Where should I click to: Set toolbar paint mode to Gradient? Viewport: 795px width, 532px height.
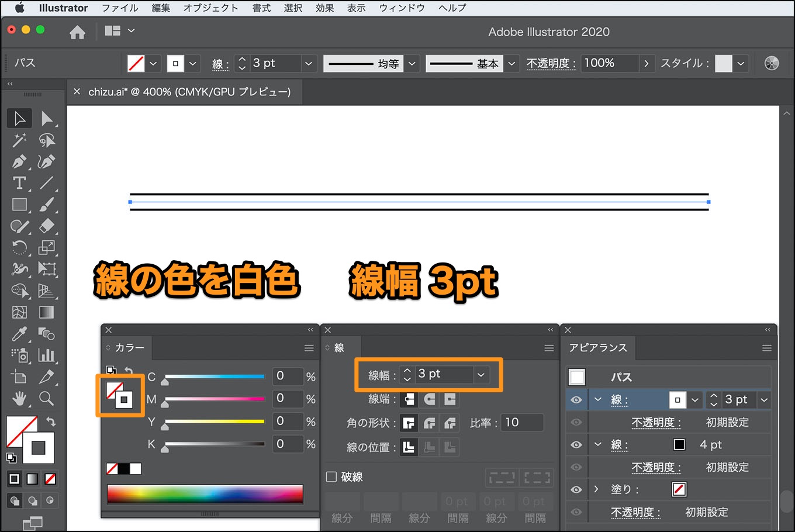click(33, 479)
